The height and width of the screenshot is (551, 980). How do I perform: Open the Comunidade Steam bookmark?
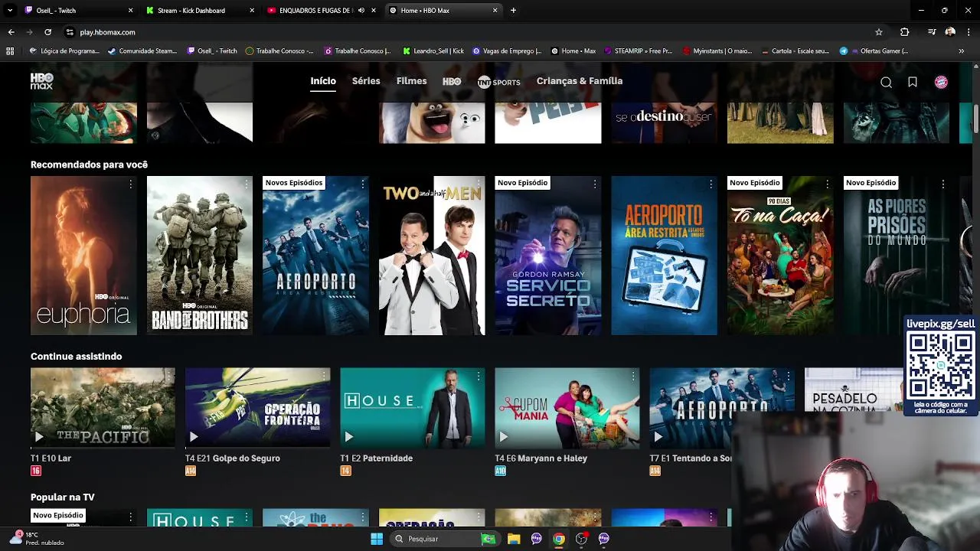(142, 51)
